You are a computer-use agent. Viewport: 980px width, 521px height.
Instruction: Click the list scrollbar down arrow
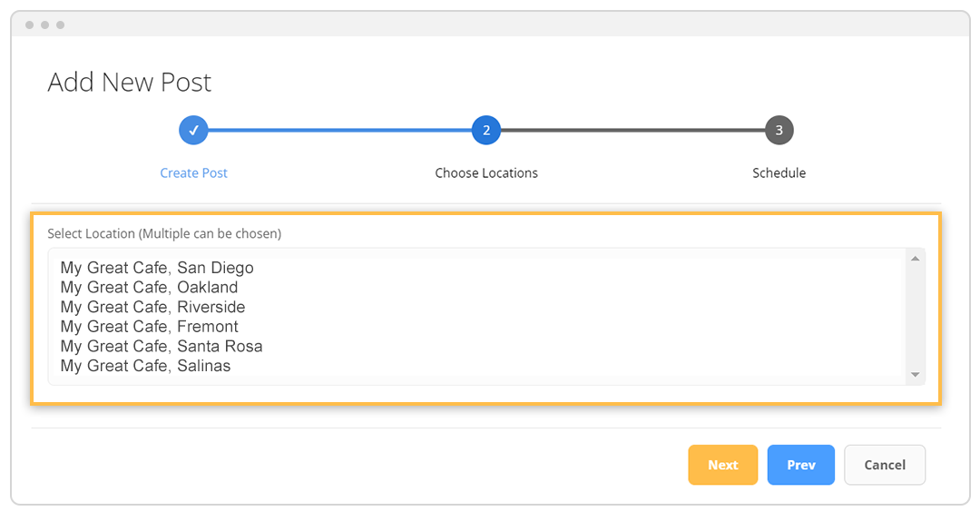pos(915,374)
